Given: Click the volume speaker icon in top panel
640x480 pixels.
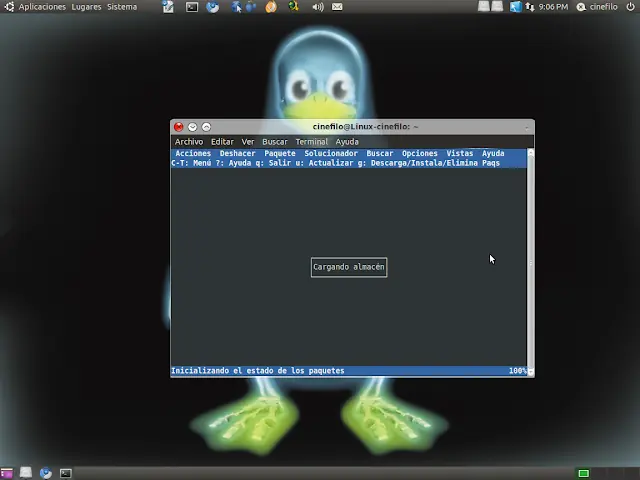Looking at the screenshot, I should point(317,7).
